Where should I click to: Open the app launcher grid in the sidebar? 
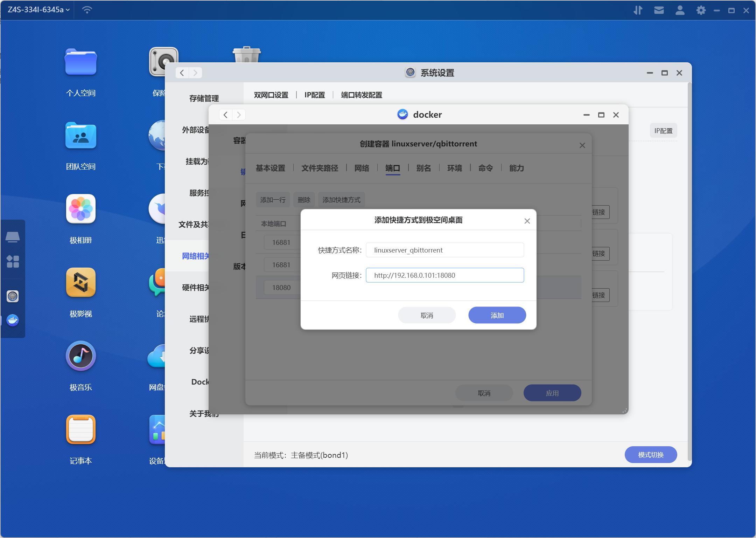13,261
